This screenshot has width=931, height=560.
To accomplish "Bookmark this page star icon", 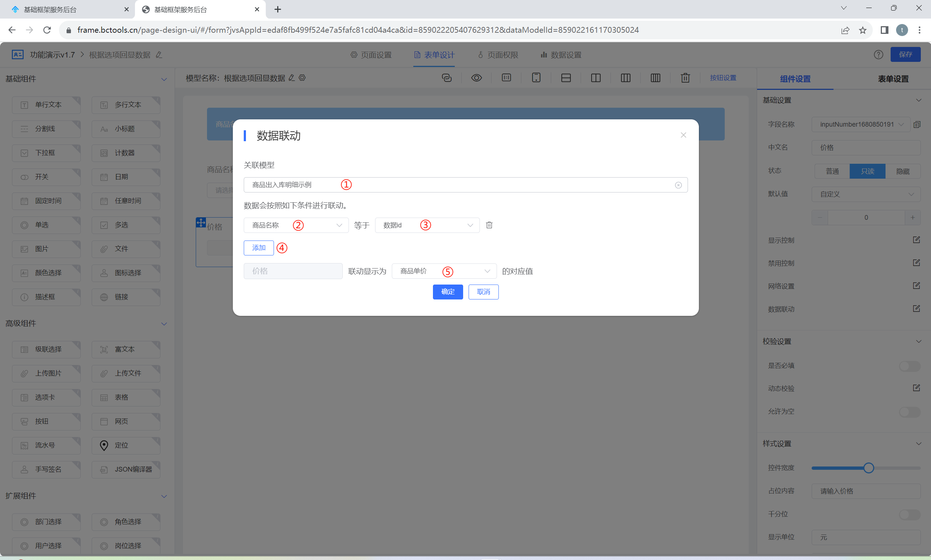I will 863,30.
